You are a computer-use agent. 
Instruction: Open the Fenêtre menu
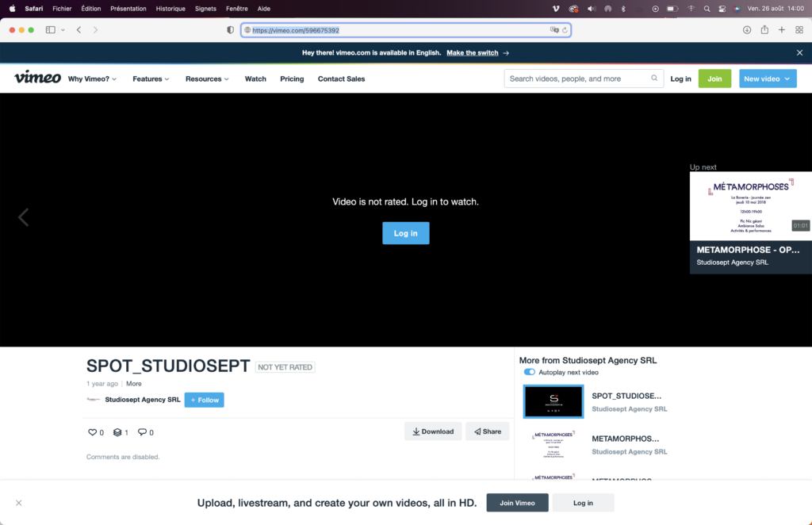(236, 9)
